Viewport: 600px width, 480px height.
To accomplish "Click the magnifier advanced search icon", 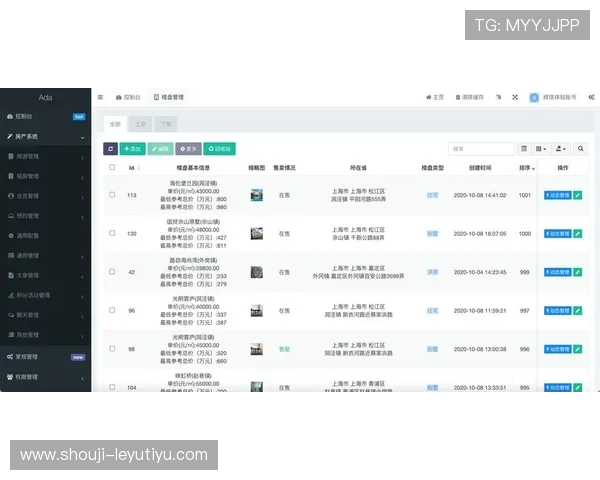I will (x=580, y=149).
